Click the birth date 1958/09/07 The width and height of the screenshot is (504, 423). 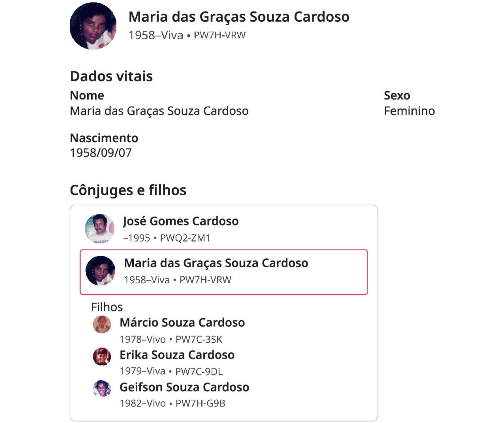(101, 153)
